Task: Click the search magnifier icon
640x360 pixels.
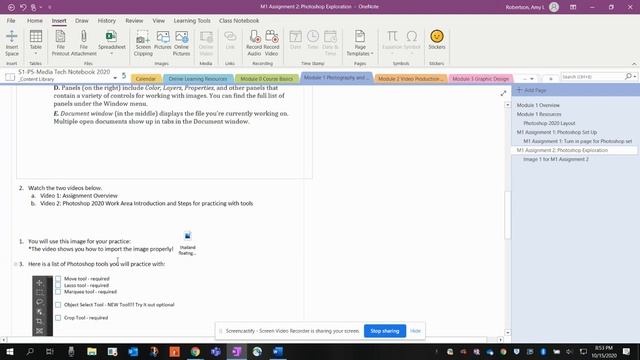Action: [629, 76]
